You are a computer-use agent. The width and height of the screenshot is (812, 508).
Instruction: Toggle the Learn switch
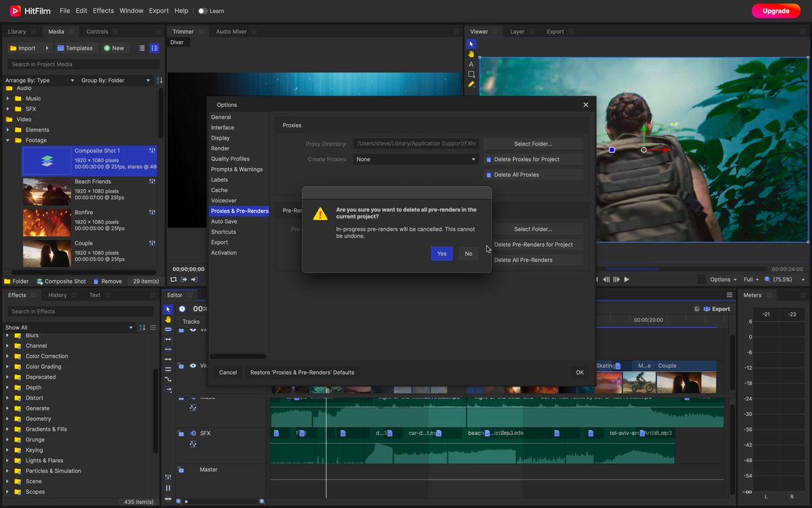(x=202, y=11)
